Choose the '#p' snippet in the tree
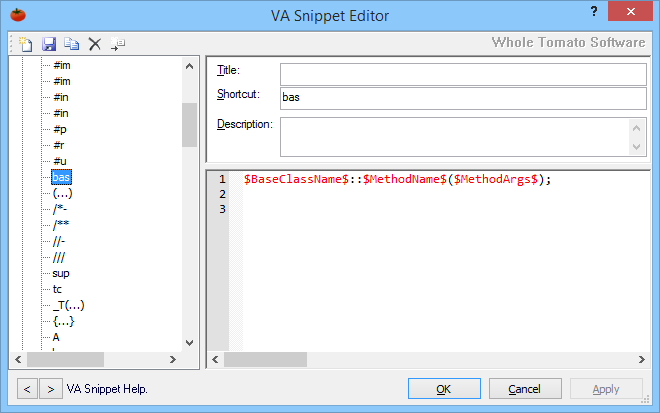This screenshot has width=660, height=413. pos(60,129)
